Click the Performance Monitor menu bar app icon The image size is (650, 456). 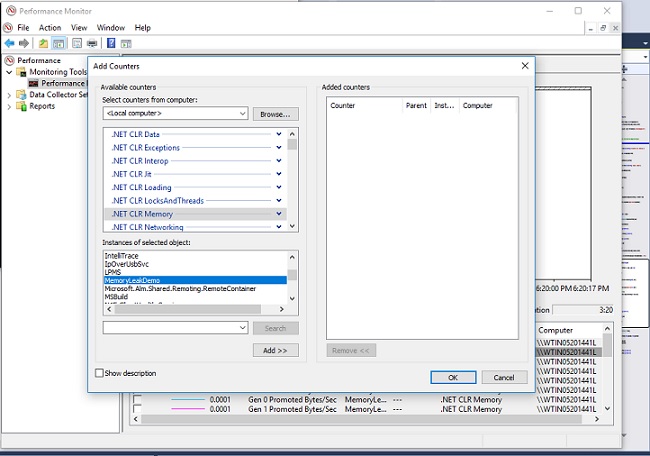(x=8, y=28)
